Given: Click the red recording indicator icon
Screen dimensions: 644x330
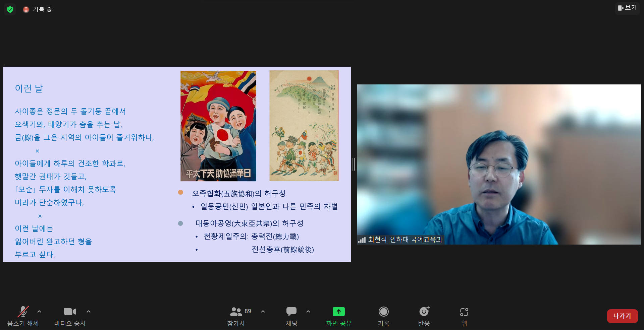Looking at the screenshot, I should (26, 10).
